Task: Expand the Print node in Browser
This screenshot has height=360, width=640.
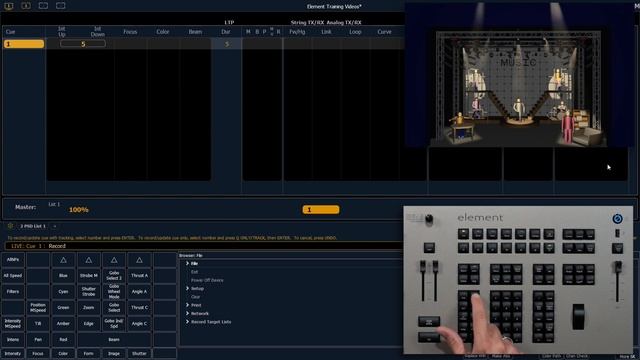Action: [x=187, y=305]
